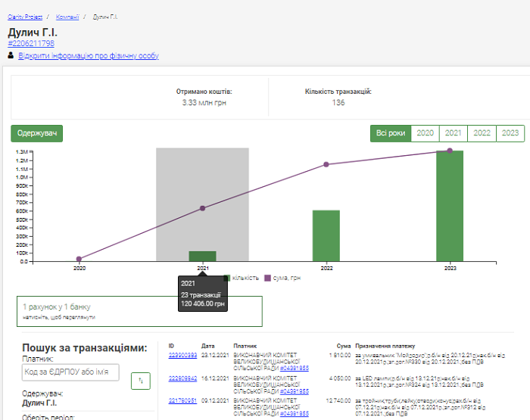Open transaction ID 222809942
The height and width of the screenshot is (420, 530).
182,378
